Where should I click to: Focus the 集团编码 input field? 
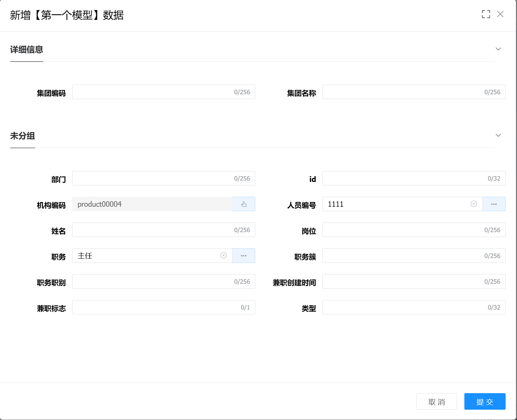(151, 92)
